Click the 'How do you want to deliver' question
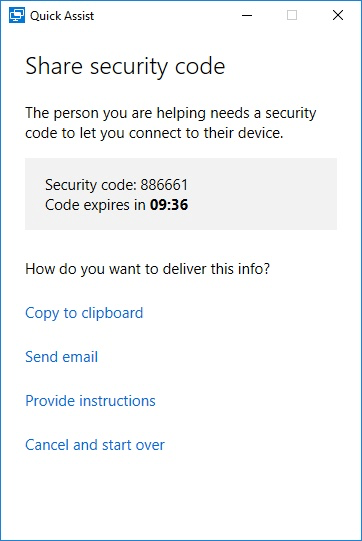Viewport: 362px width, 541px height. 148,269
